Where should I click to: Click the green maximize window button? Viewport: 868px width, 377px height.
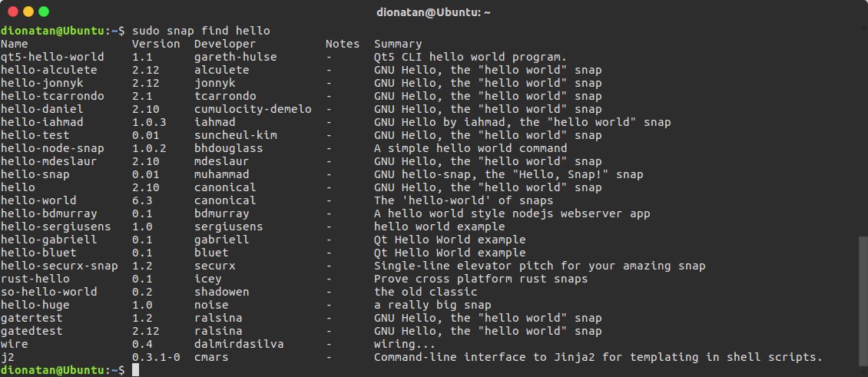pos(44,12)
